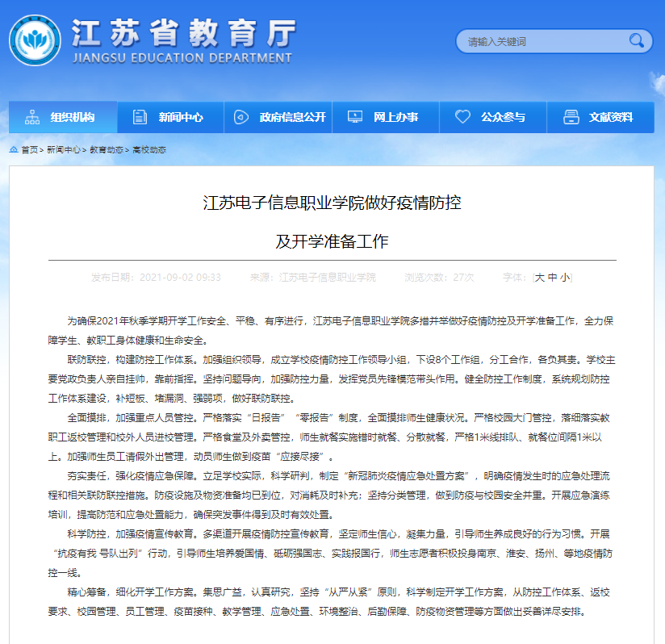Open the 文献资料 menu
Image resolution: width=665 pixels, height=644 pixels.
[600, 117]
